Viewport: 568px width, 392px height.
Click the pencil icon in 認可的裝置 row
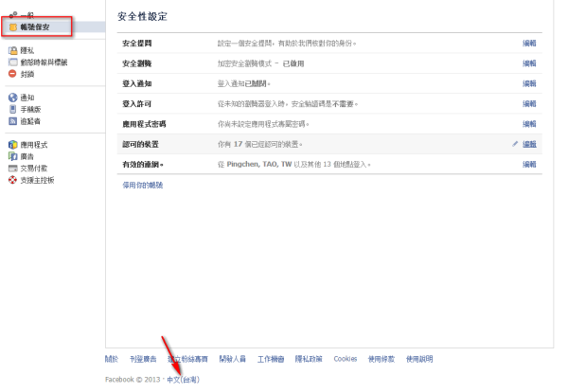[515, 144]
